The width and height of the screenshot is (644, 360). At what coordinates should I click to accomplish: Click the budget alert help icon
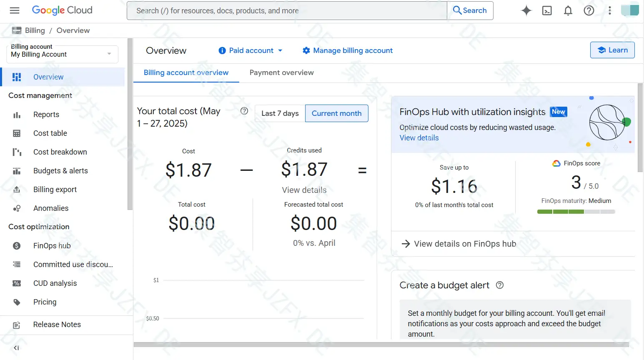tap(500, 285)
